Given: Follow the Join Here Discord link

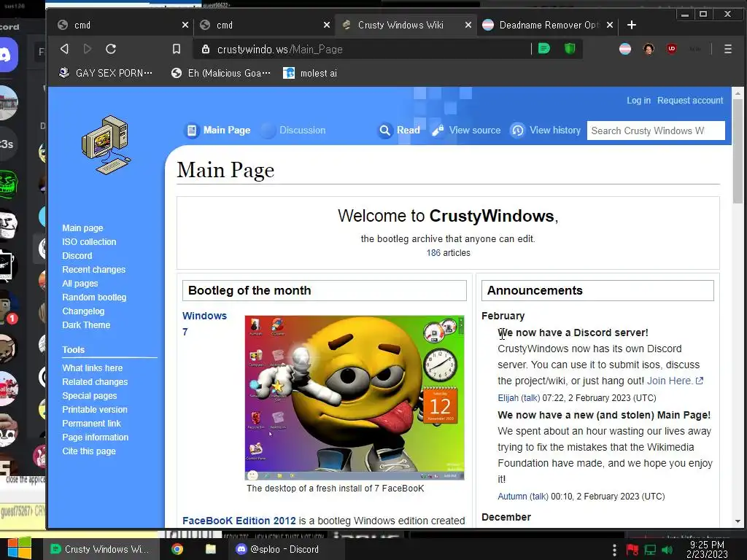Looking at the screenshot, I should coord(675,381).
